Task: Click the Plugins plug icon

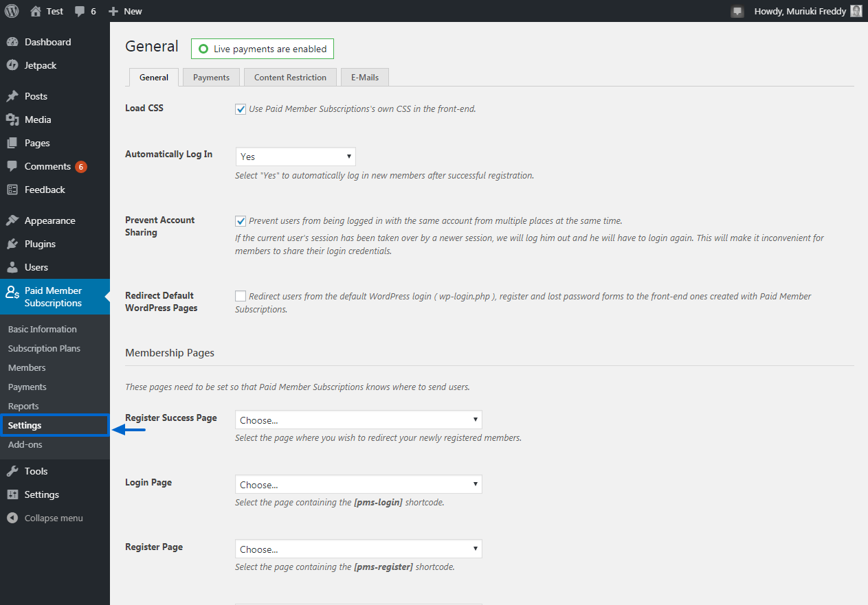Action: (x=12, y=244)
